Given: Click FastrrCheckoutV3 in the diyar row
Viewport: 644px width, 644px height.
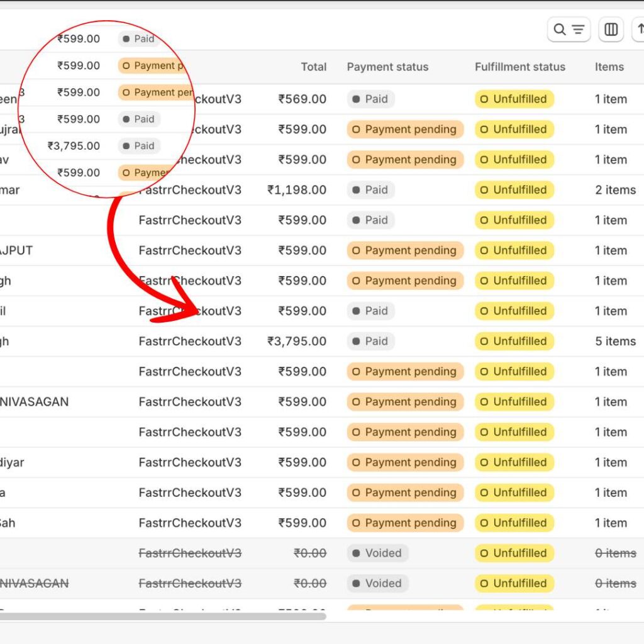Looking at the screenshot, I should tap(190, 462).
